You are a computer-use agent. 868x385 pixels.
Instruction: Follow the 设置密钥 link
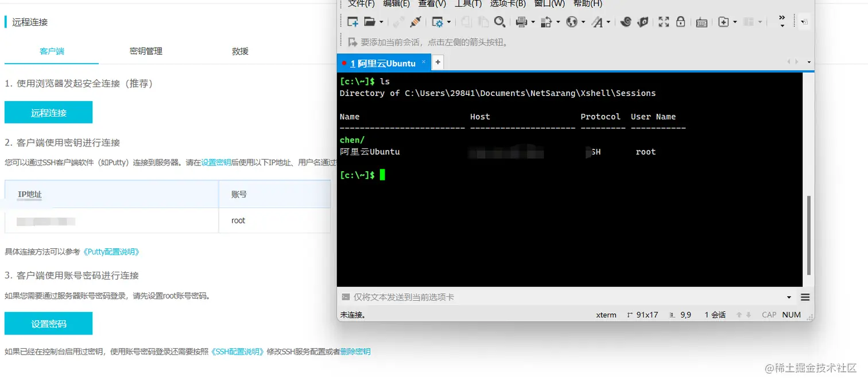pyautogui.click(x=216, y=163)
